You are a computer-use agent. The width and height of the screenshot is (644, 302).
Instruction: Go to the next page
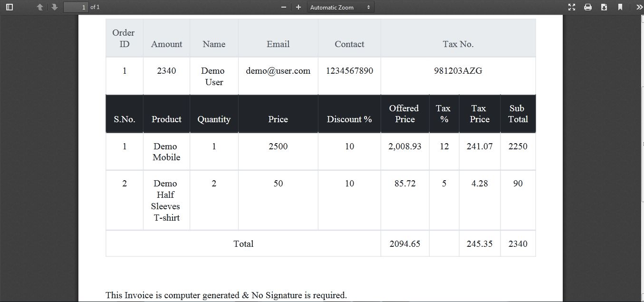point(55,7)
